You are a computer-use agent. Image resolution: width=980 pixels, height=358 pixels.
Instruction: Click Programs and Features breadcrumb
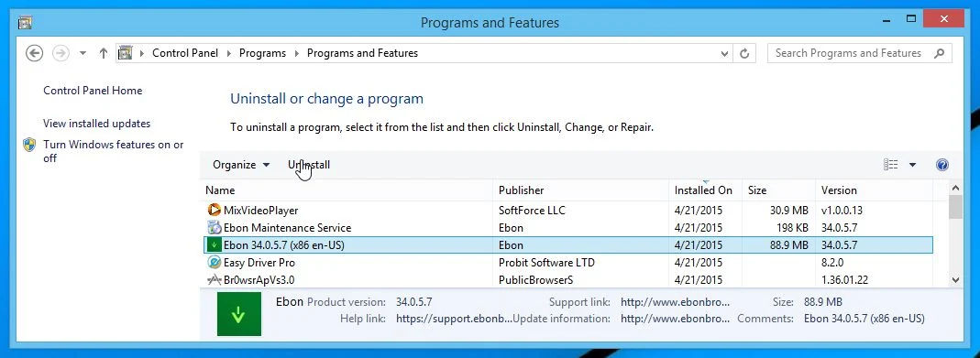point(362,53)
